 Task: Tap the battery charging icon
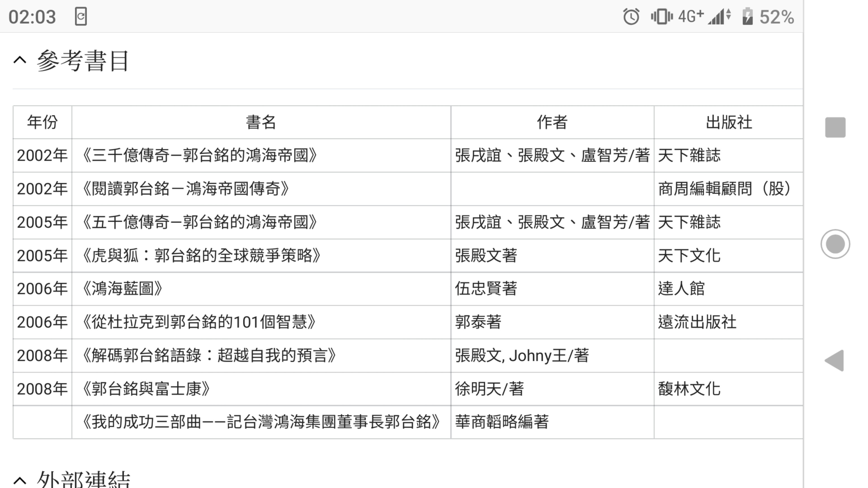coord(747,16)
